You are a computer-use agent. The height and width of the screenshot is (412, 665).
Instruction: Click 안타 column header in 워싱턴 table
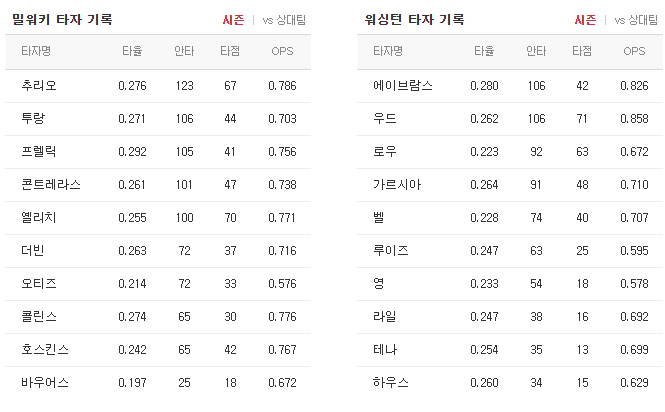pyautogui.click(x=536, y=51)
